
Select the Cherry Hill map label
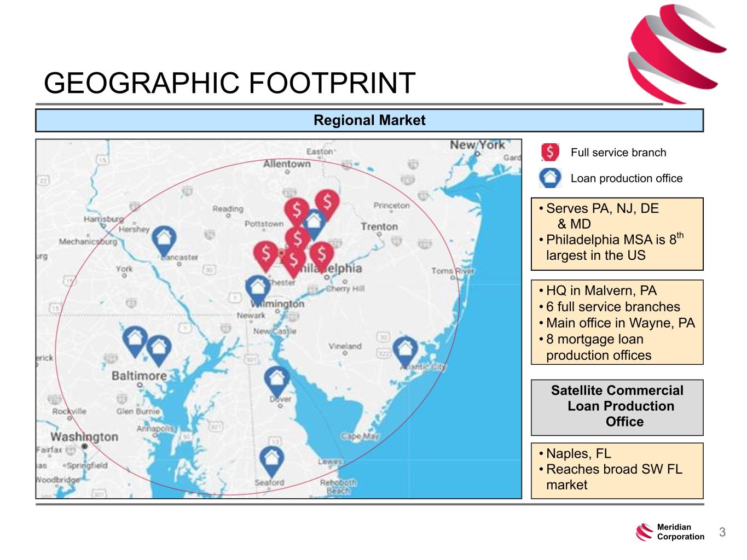pyautogui.click(x=345, y=289)
